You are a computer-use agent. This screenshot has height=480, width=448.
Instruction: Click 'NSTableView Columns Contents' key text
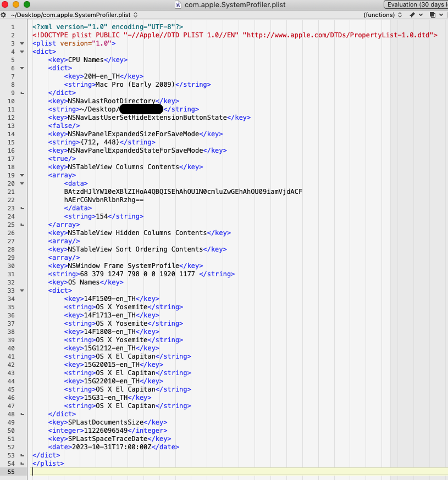tap(124, 167)
